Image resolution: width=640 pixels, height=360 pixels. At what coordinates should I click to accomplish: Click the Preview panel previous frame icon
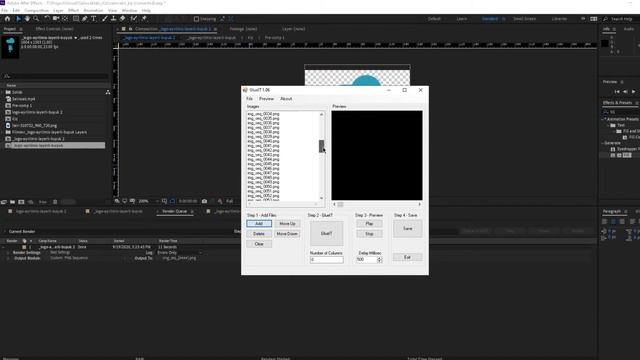(x=625, y=92)
